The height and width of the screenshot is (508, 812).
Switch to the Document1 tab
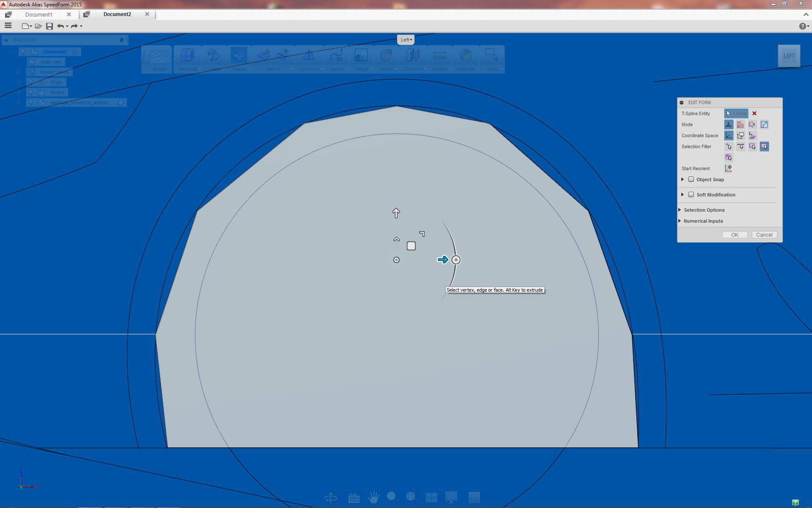click(38, 14)
